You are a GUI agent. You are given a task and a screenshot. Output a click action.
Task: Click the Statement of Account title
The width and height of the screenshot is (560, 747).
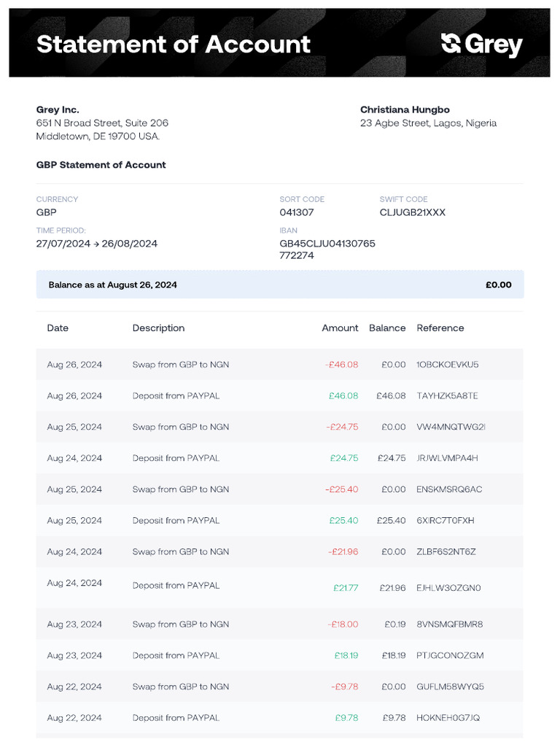pyautogui.click(x=174, y=44)
